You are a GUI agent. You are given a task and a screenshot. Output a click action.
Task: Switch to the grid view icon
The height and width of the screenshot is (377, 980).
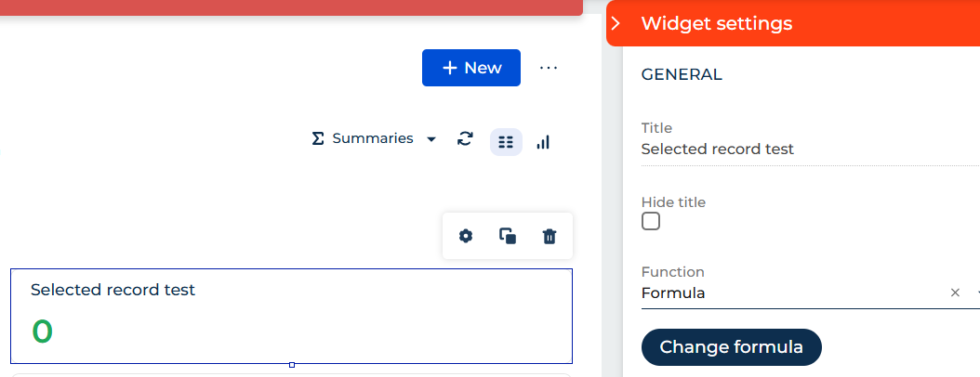pyautogui.click(x=506, y=142)
